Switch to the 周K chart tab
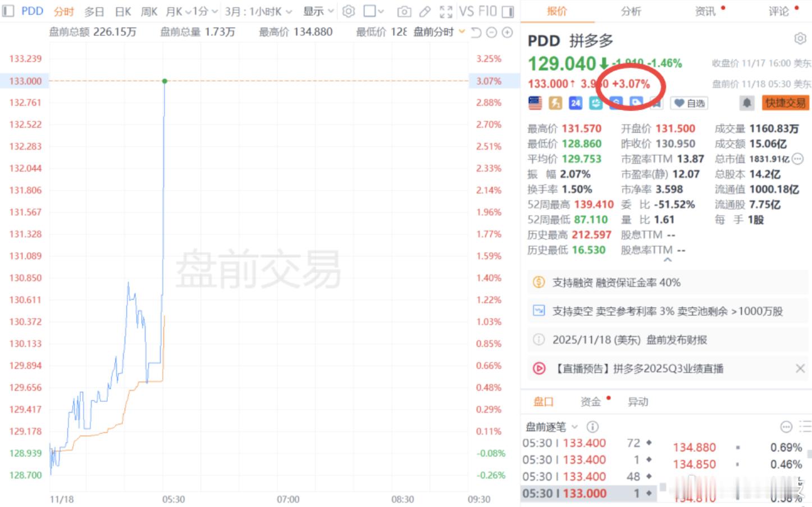 [149, 11]
